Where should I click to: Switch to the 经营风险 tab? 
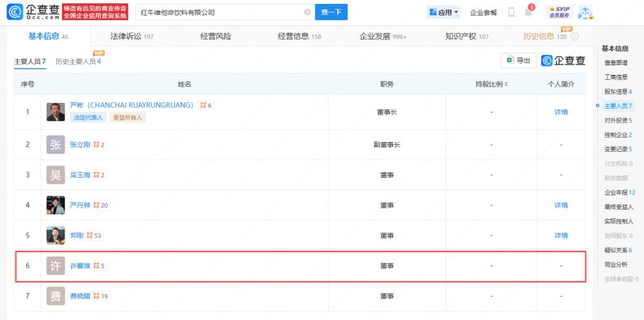(216, 36)
